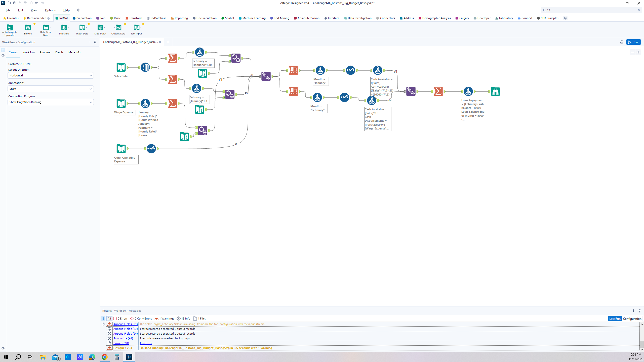The width and height of the screenshot is (644, 362).
Task: Select the Input Data tool icon
Action: [82, 28]
